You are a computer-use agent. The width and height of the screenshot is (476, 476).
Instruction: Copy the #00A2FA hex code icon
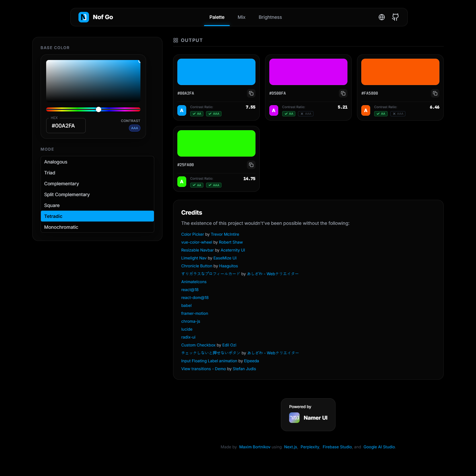pos(251,93)
